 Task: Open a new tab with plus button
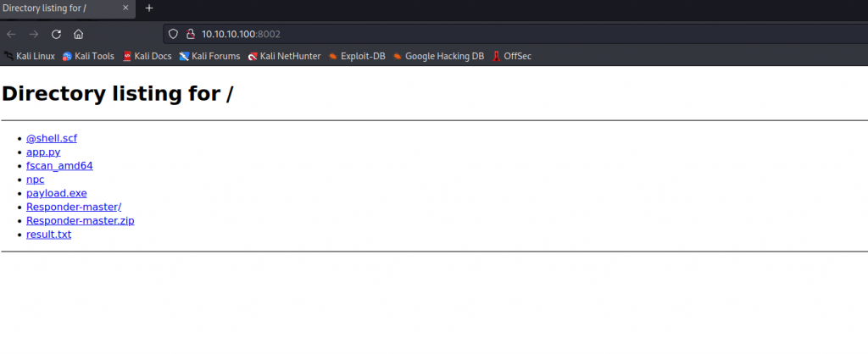[x=149, y=8]
